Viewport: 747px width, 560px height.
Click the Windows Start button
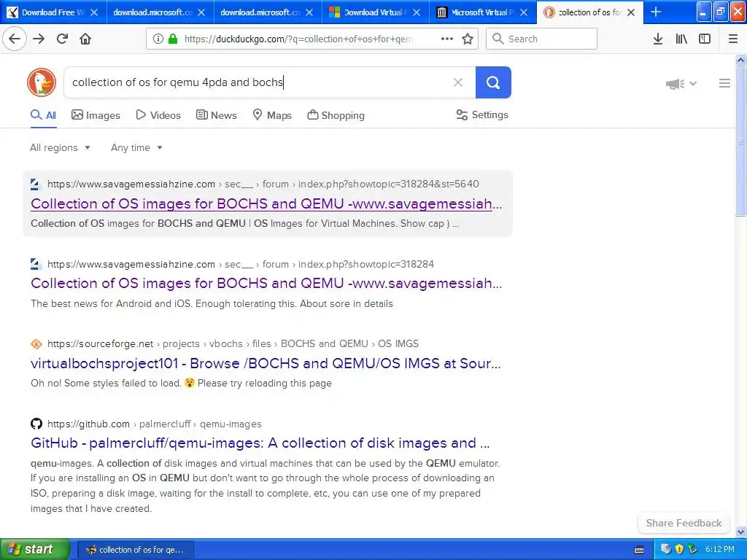click(34, 549)
